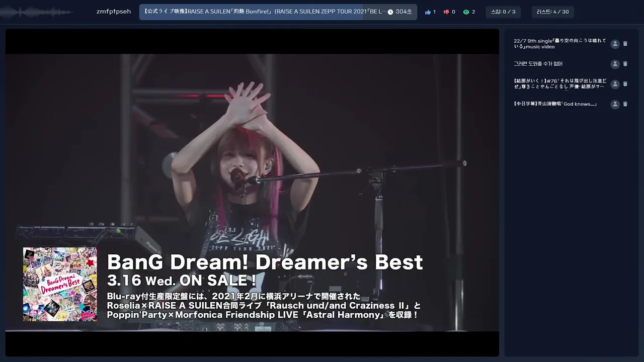Click the Dreamer's Best album cover in video

tap(60, 284)
